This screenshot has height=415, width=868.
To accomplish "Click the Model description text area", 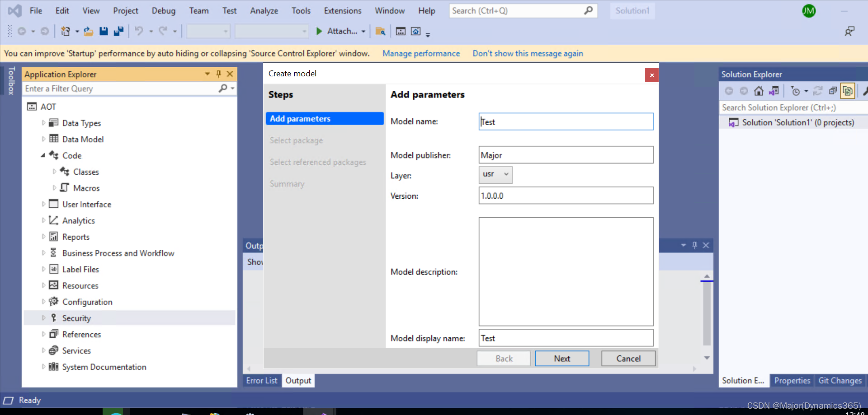I will [566, 271].
